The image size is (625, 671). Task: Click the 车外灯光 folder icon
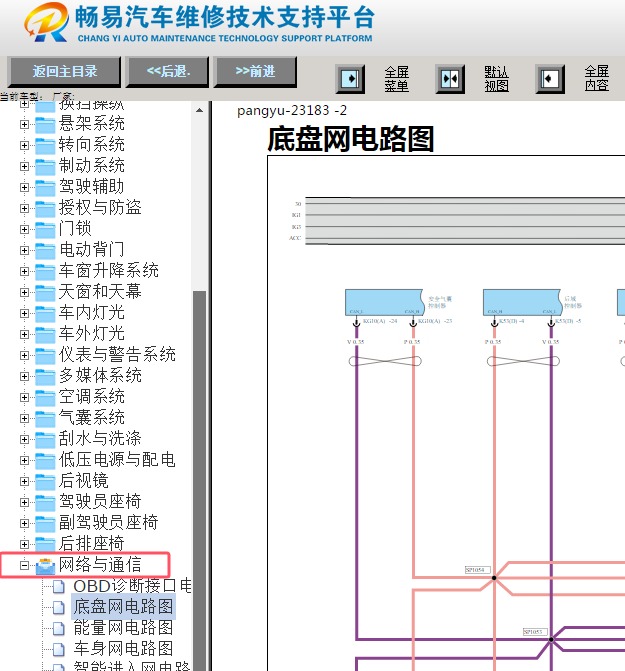[x=45, y=334]
